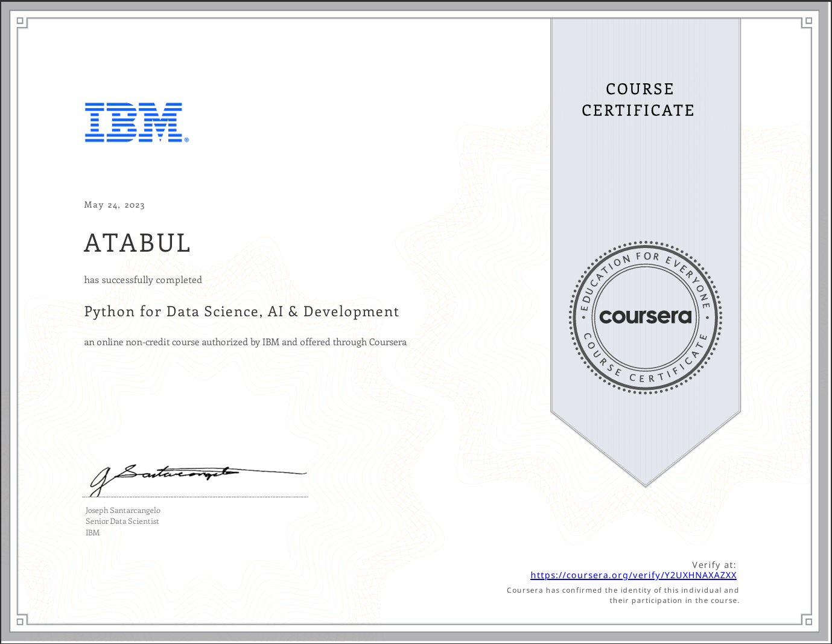The image size is (832, 644).
Task: Select the course title Python for Data Science
Action: [x=241, y=311]
